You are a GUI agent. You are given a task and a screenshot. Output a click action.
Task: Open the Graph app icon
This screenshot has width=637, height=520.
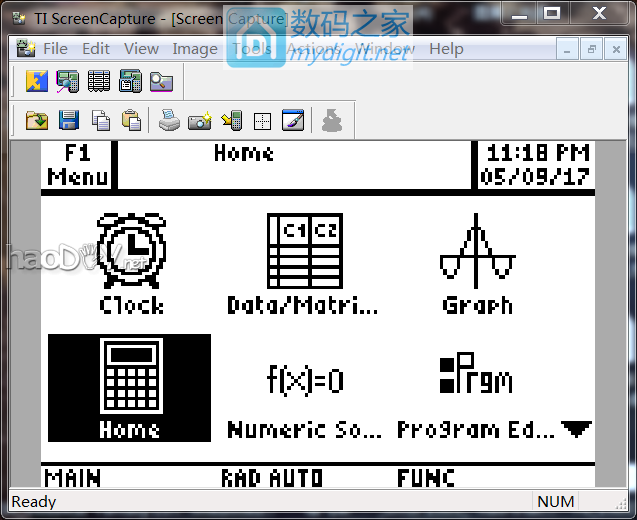(477, 263)
